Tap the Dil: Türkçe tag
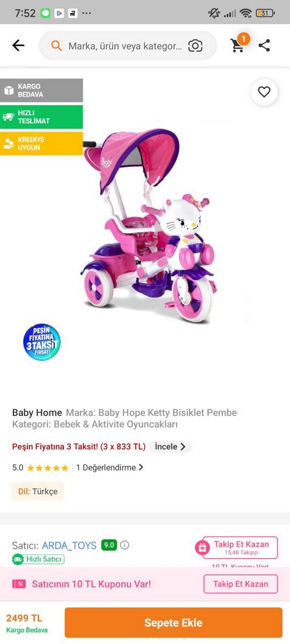The width and height of the screenshot is (290, 644). pos(38,491)
